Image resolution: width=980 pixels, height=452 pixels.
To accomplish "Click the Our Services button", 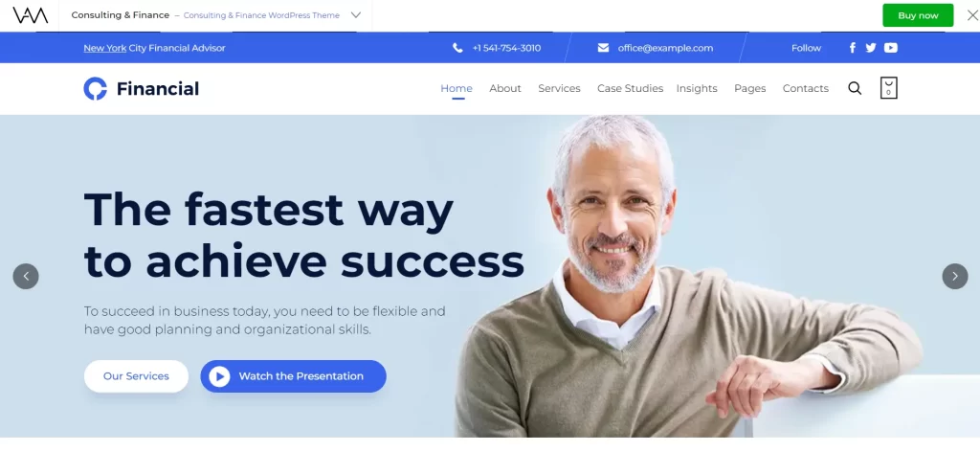I will 136,375.
